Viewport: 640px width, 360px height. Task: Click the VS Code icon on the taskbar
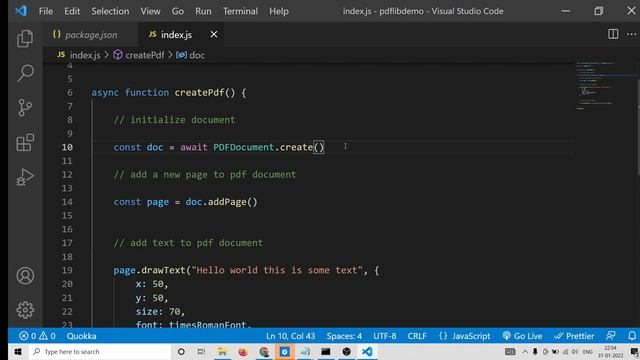367,351
